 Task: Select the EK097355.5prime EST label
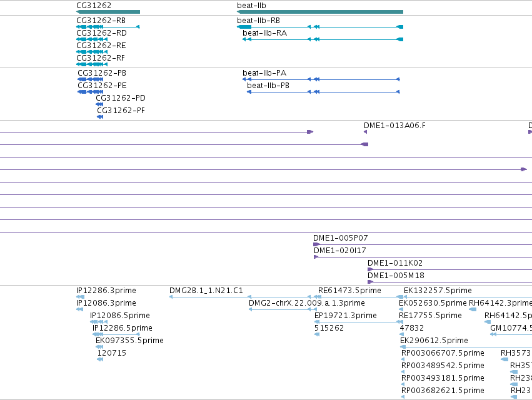coord(129,341)
